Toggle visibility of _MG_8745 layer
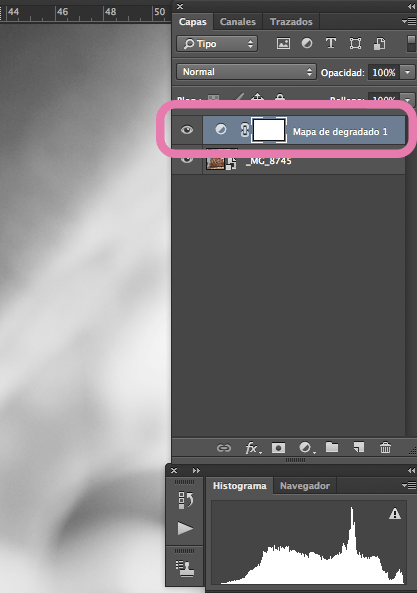The image size is (417, 593). point(187,160)
